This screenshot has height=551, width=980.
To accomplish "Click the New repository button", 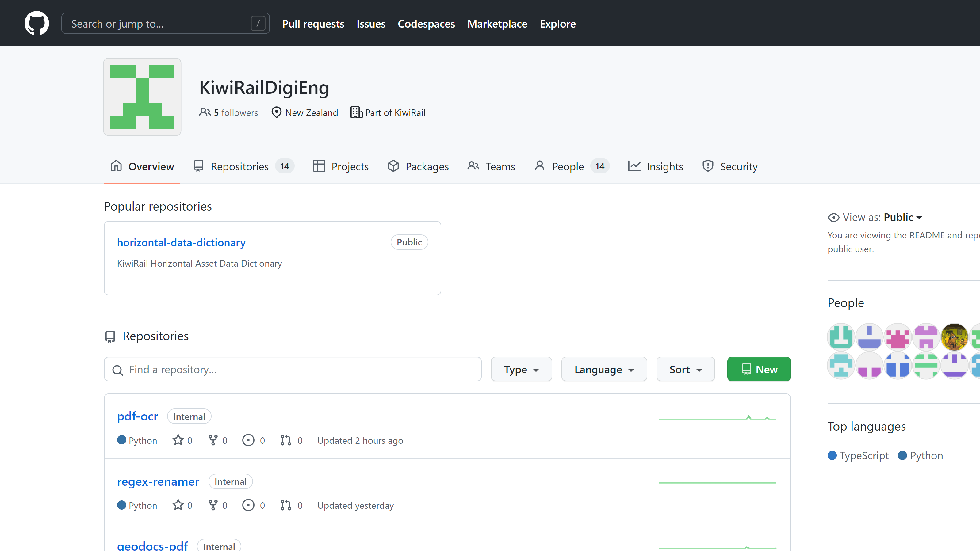I will pos(759,369).
